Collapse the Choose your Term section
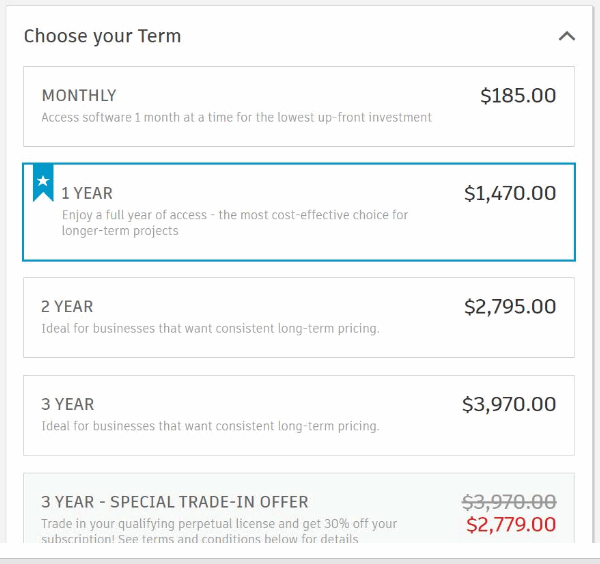 pyautogui.click(x=566, y=36)
